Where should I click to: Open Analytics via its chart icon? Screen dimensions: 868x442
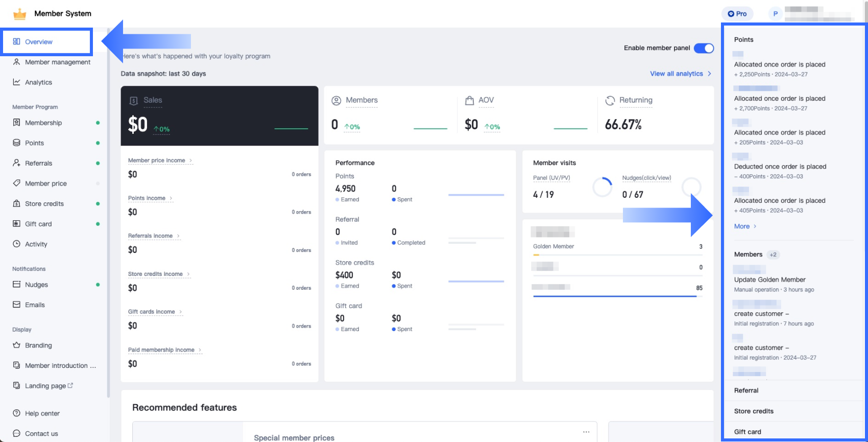point(16,82)
